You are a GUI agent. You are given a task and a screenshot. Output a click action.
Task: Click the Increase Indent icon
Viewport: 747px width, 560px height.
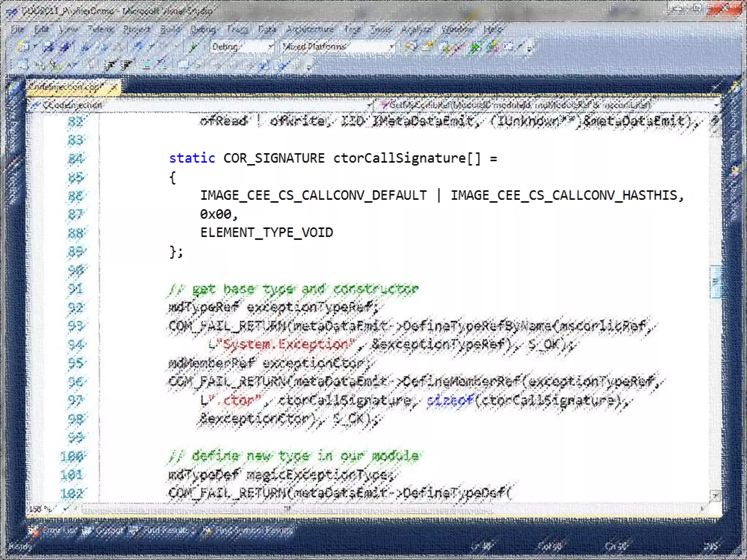pyautogui.click(x=126, y=65)
